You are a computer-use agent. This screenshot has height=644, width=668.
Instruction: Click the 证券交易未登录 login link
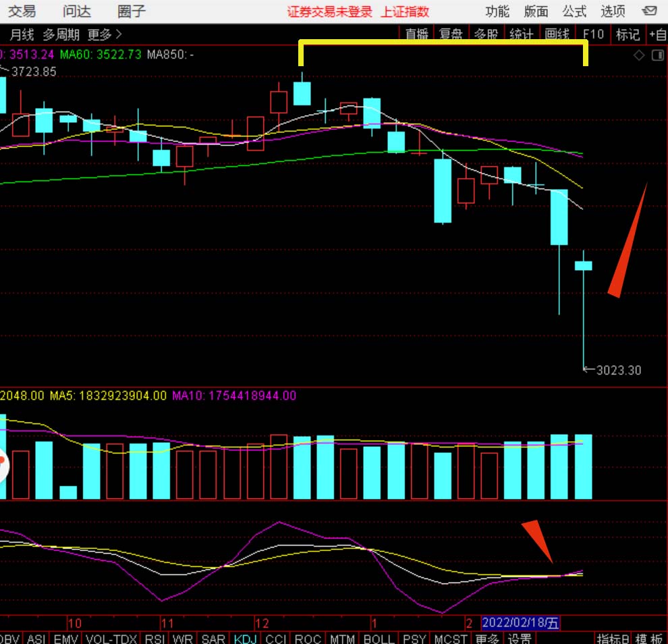pyautogui.click(x=329, y=11)
